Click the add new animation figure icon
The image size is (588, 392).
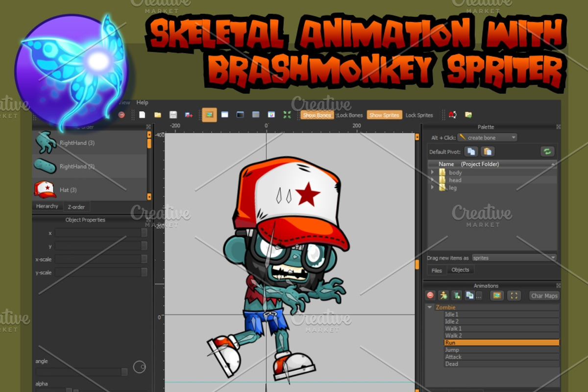tap(443, 295)
